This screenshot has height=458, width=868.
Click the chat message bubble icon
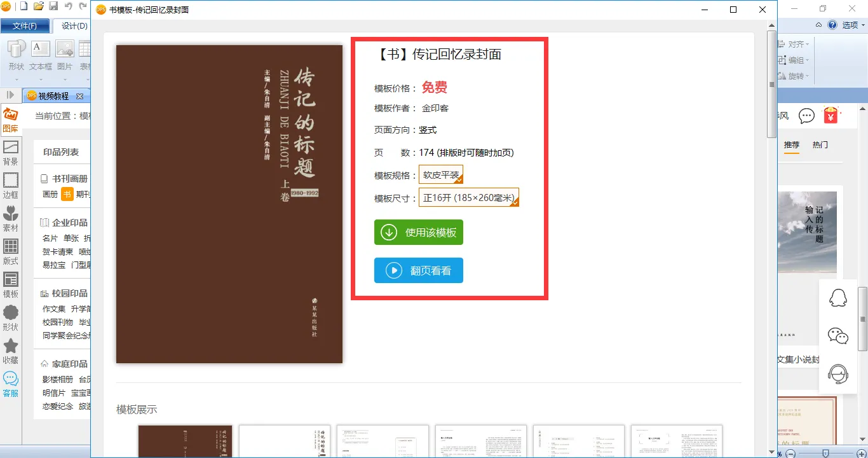[x=807, y=116]
